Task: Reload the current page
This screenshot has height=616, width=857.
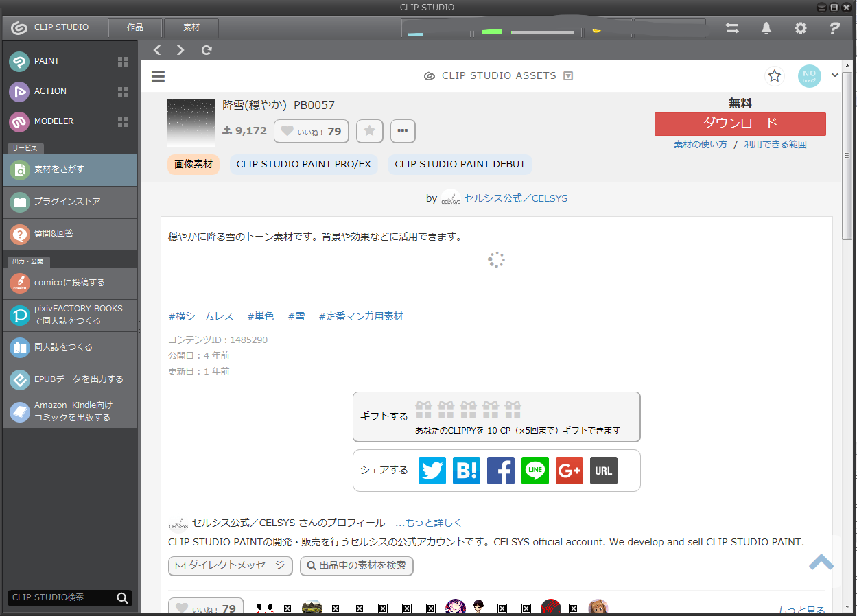Action: coord(207,50)
